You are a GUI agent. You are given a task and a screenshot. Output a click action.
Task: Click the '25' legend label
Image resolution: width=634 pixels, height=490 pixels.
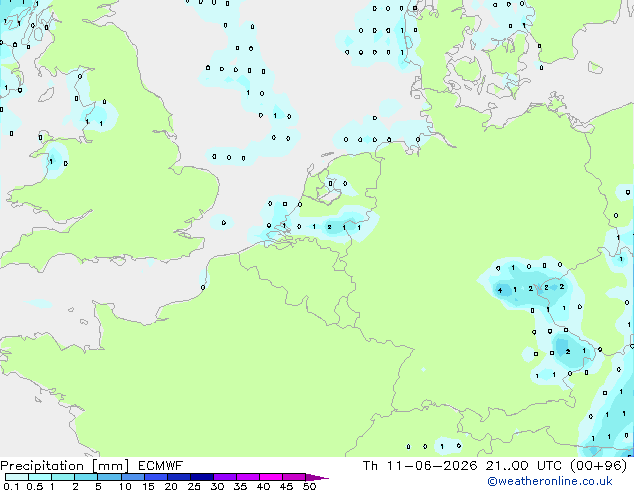[194, 486]
